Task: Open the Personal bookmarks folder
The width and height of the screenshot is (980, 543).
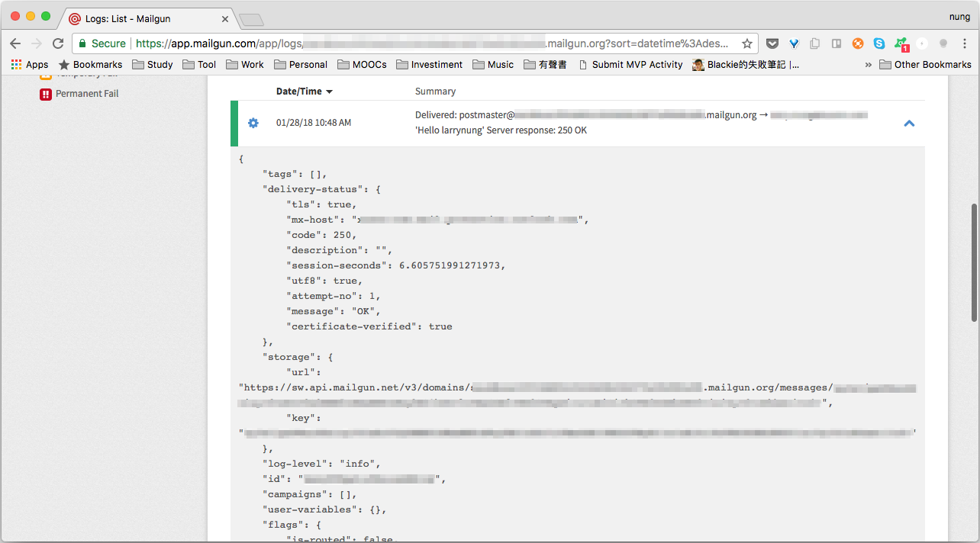Action: click(300, 65)
